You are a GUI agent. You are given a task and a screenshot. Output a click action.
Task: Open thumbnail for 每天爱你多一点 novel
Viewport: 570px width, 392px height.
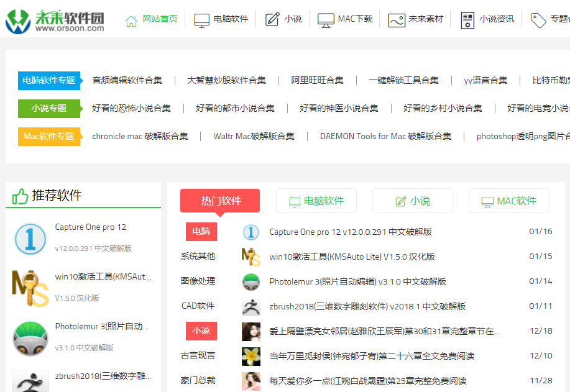click(251, 381)
